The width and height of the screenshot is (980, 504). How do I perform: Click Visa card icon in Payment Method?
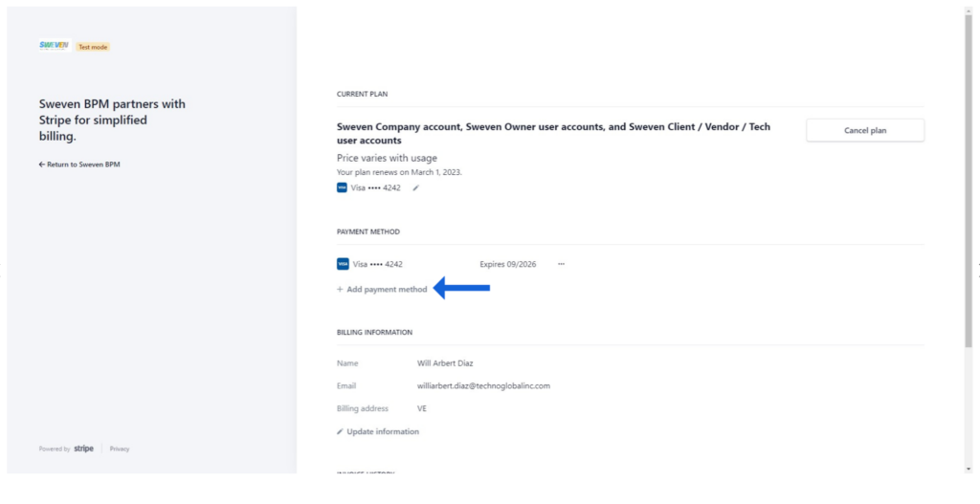[x=343, y=264]
